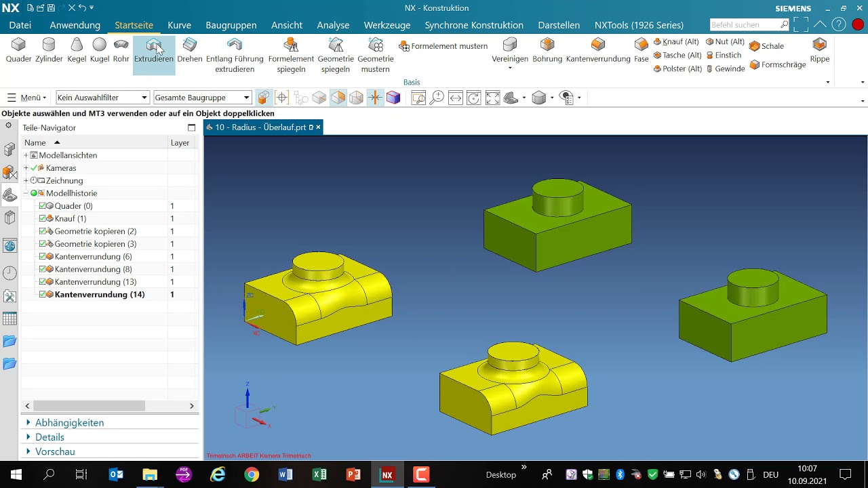
Task: Switch to the Baugruppen tab
Action: pos(231,25)
